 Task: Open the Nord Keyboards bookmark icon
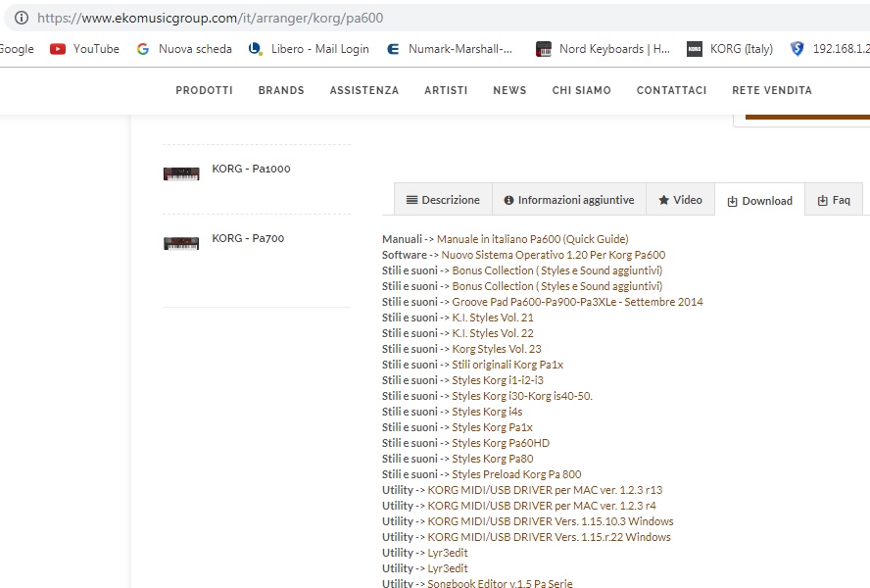(x=544, y=49)
